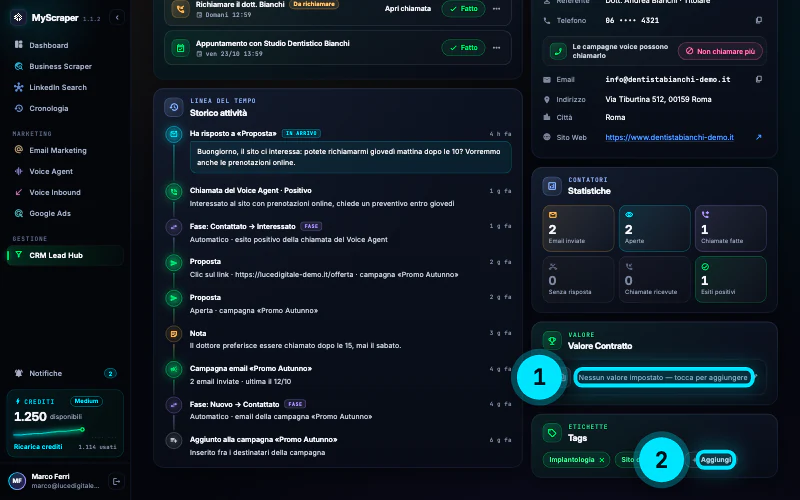Open the dentistabianchi-demo.it website link

click(669, 137)
